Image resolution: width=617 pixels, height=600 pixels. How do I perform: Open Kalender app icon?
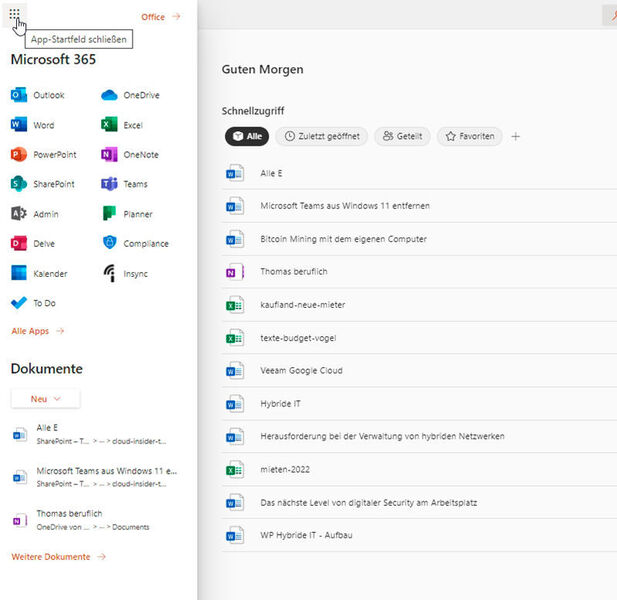18,273
